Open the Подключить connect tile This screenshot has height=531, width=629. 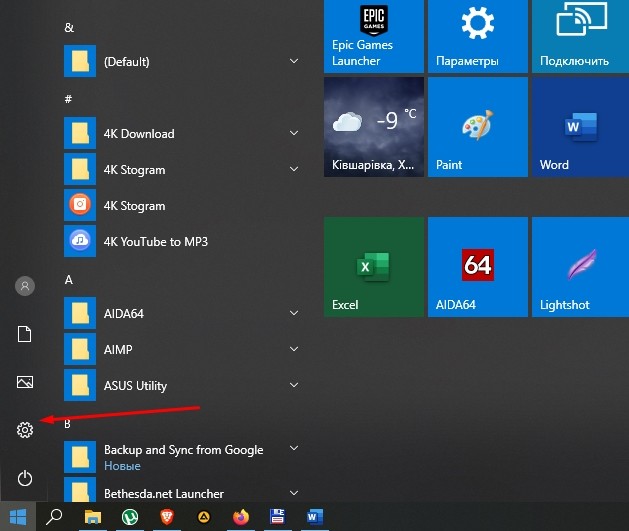click(x=580, y=36)
